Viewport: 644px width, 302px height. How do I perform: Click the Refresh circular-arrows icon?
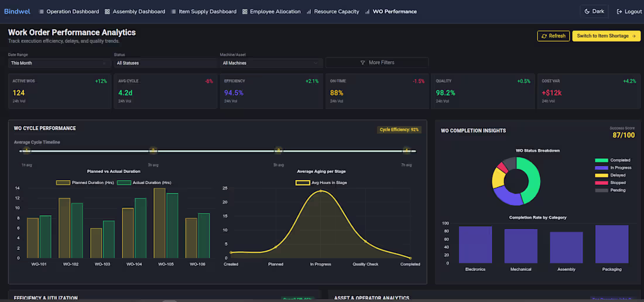[x=544, y=36]
